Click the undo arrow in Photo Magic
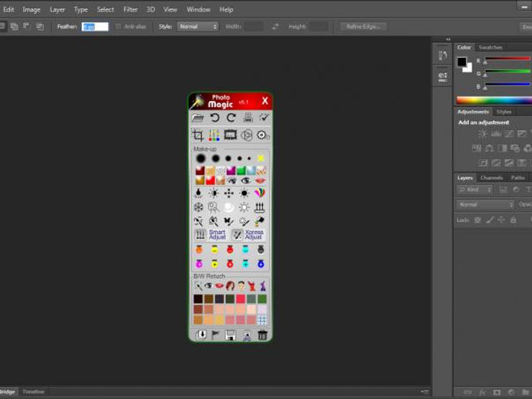 point(214,118)
